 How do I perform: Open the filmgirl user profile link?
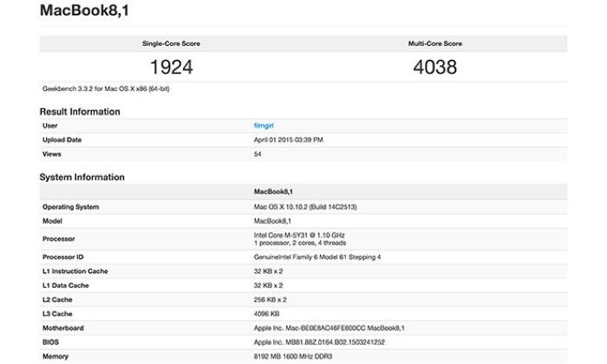click(264, 127)
